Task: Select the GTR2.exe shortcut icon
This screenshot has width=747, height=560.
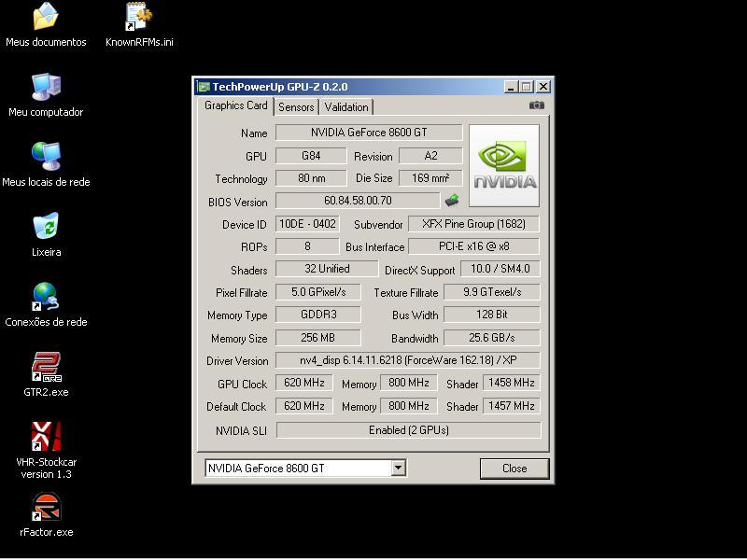Action: coord(46,367)
